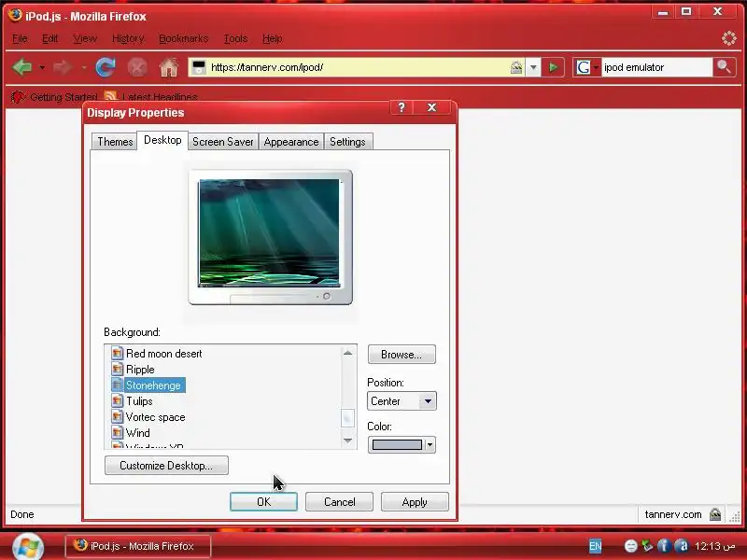Screen dimensions: 747x560
Task: Open the Forward history dropdown arrow
Action: (84, 67)
